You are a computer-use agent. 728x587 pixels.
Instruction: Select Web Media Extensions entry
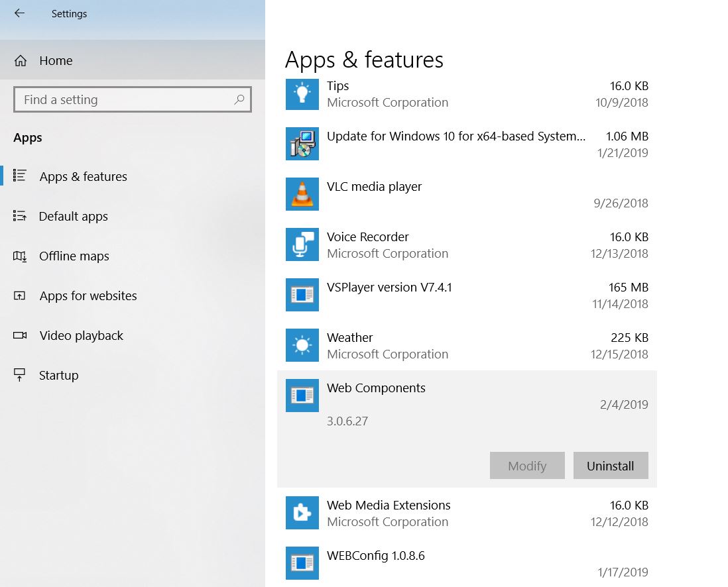tap(467, 513)
